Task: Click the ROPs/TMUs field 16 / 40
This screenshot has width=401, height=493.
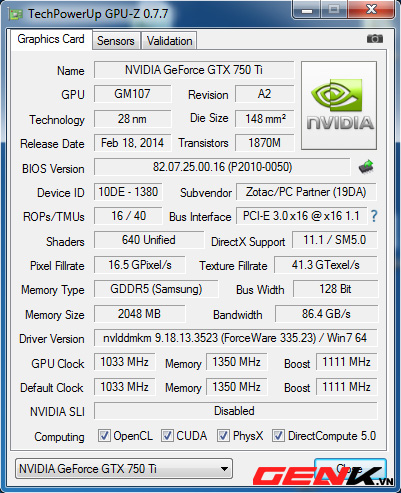Action: [x=128, y=216]
